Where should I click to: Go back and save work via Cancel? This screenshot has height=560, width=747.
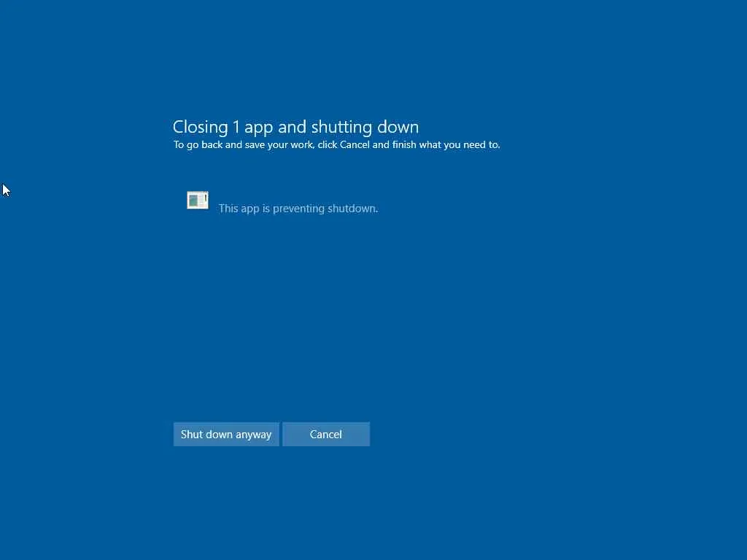pyautogui.click(x=326, y=435)
